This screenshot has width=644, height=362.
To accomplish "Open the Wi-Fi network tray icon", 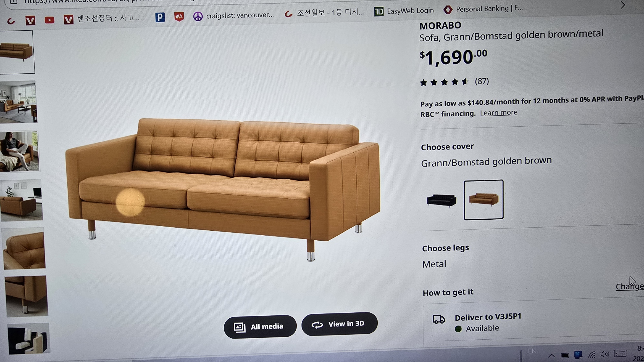I will point(592,355).
